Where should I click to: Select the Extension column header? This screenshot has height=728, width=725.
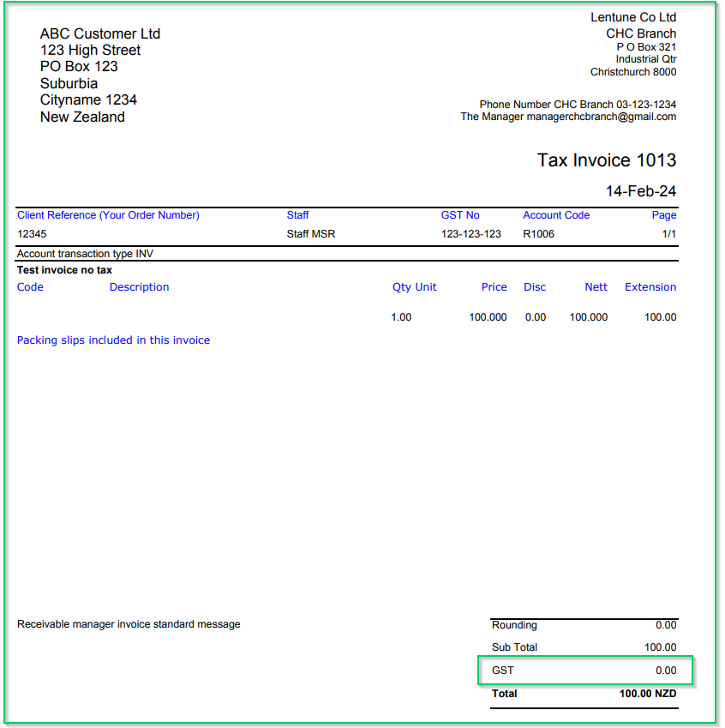tap(650, 286)
